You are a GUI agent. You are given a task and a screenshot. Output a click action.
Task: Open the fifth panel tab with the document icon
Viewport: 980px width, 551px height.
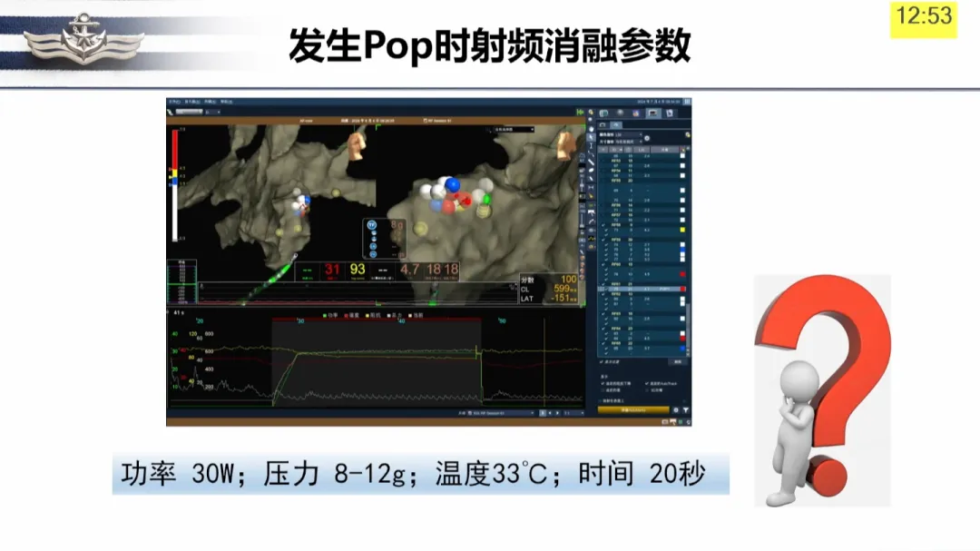click(670, 113)
